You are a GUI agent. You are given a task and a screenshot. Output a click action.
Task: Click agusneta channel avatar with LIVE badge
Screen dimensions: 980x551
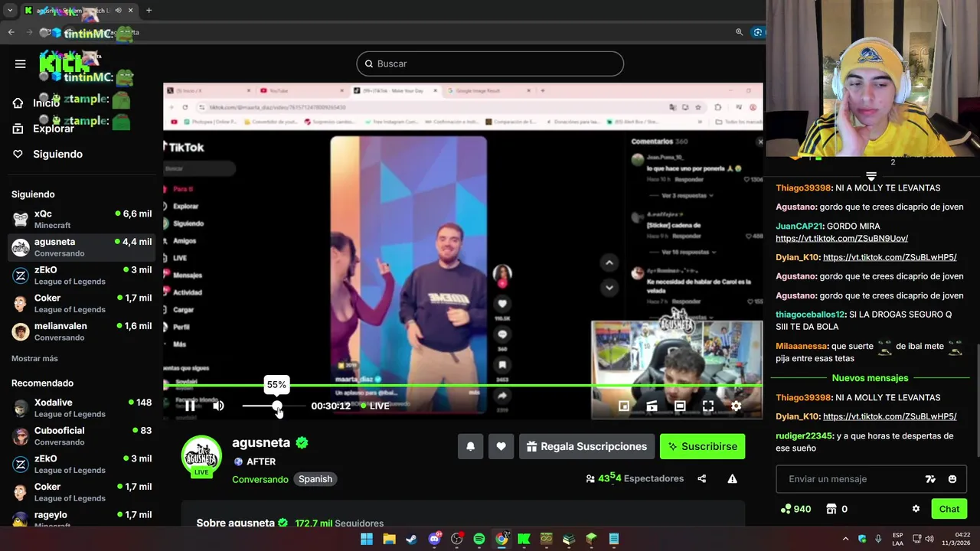(201, 456)
